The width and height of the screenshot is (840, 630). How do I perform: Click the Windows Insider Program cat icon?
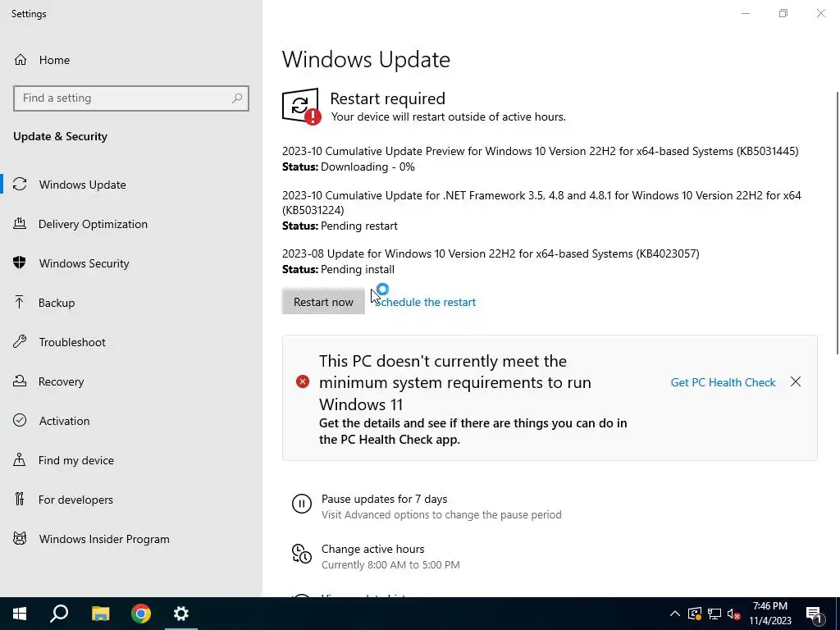[20, 538]
